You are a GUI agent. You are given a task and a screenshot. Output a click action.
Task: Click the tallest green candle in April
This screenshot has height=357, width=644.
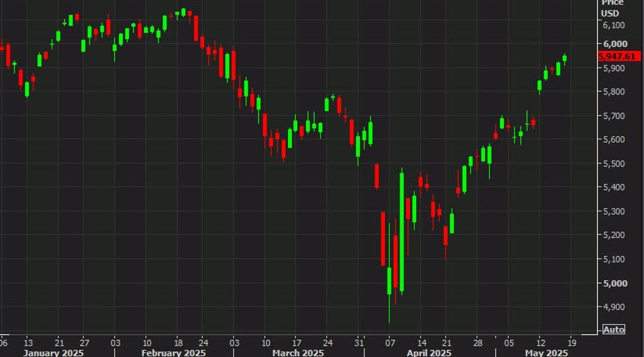pos(402,231)
